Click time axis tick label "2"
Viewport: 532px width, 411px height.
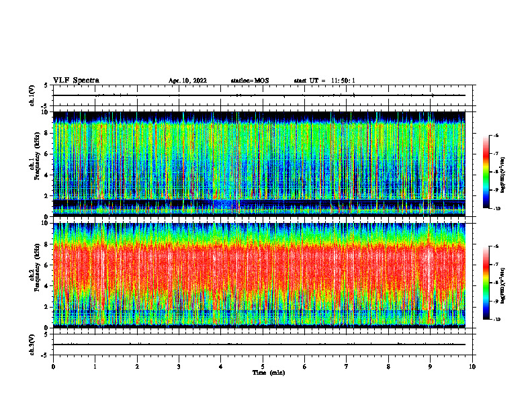[x=137, y=367]
